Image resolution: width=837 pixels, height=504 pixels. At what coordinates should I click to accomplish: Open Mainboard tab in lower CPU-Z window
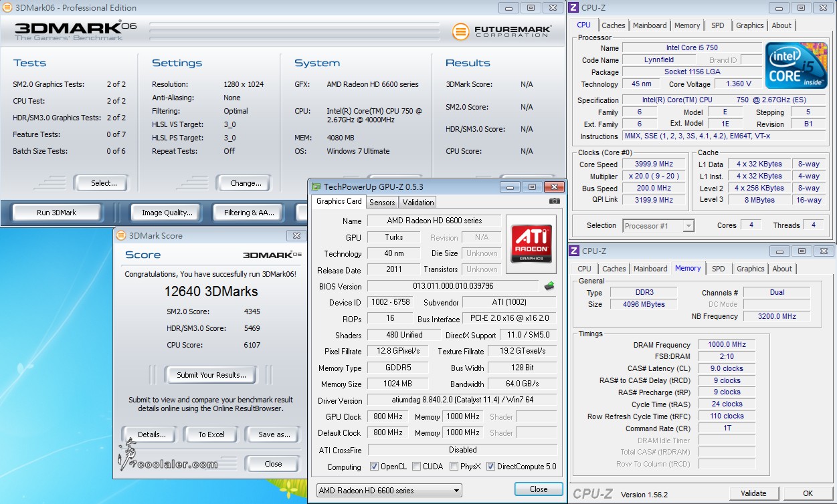click(x=651, y=269)
